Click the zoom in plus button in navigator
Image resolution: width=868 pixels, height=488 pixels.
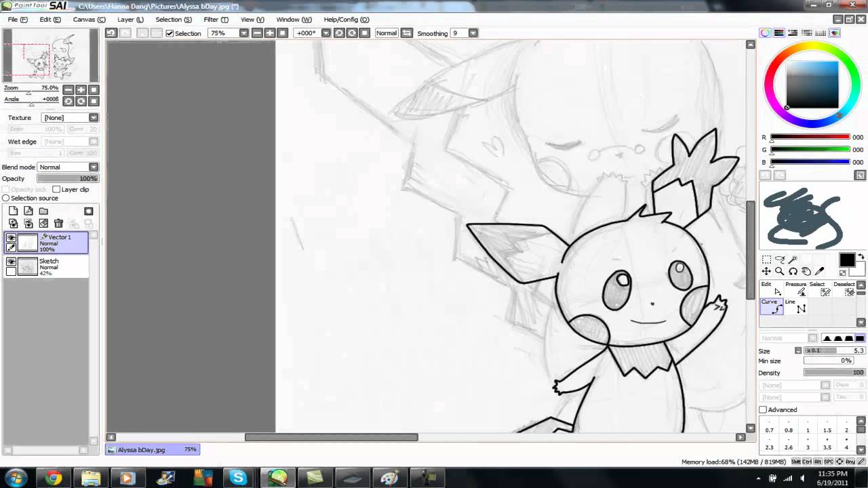point(81,89)
